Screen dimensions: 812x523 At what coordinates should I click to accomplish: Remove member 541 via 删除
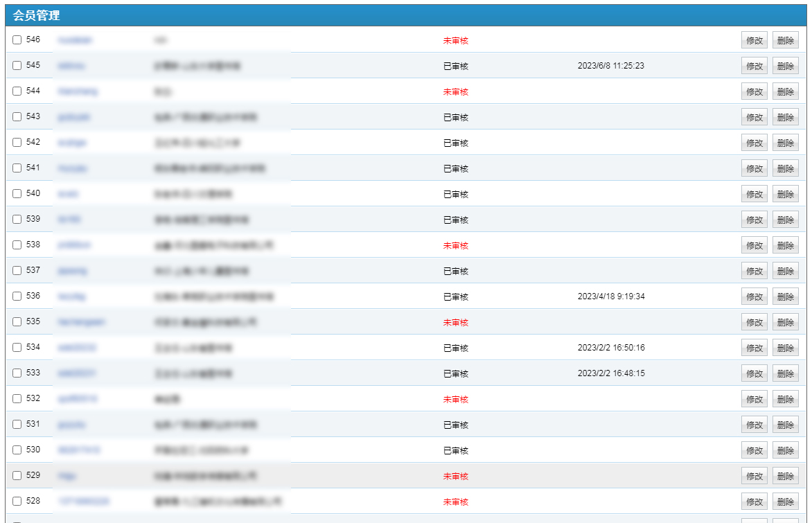[785, 169]
